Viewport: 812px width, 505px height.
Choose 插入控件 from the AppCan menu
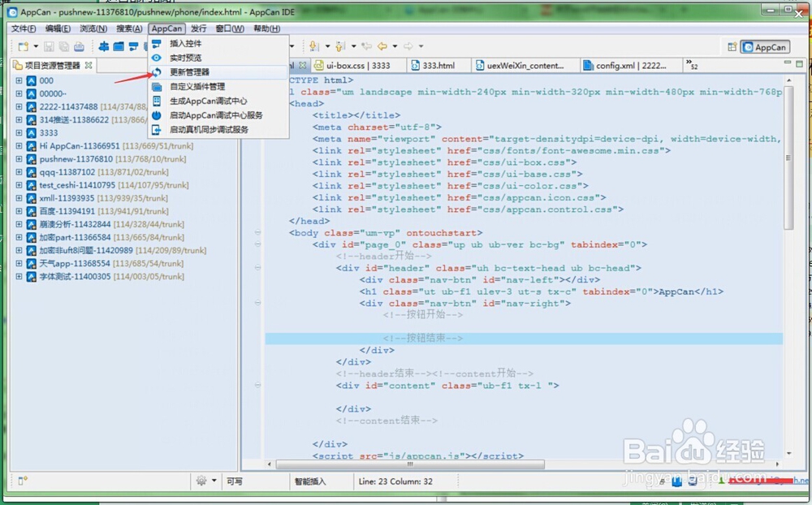218,44
